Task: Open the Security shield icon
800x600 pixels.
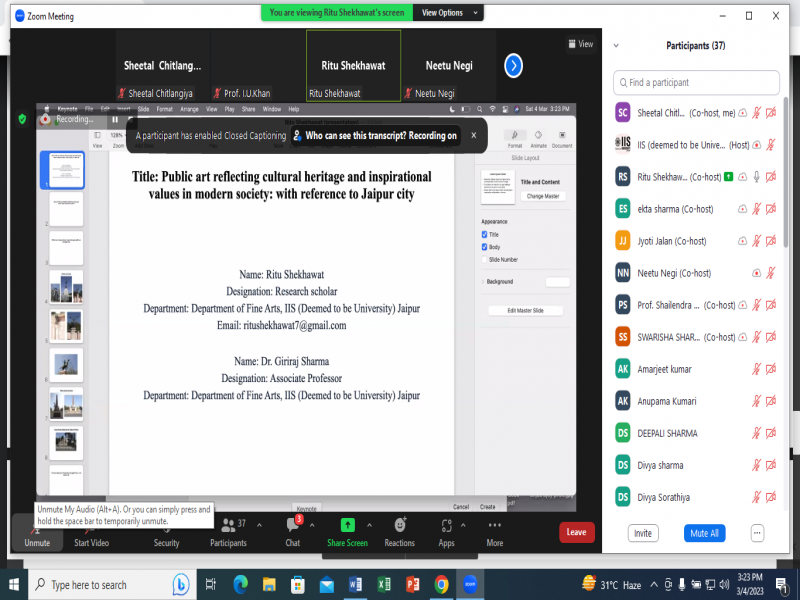Action: [x=166, y=526]
